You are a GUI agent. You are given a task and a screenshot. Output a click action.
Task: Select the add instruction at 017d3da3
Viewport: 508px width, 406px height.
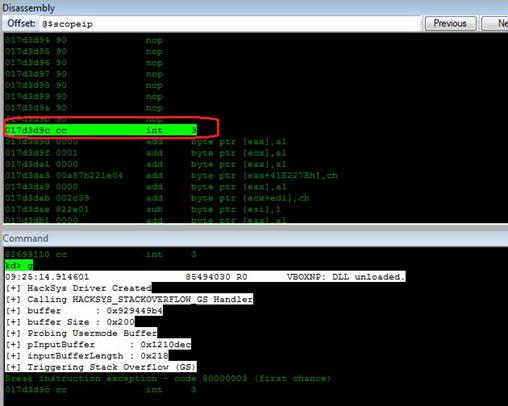171,176
